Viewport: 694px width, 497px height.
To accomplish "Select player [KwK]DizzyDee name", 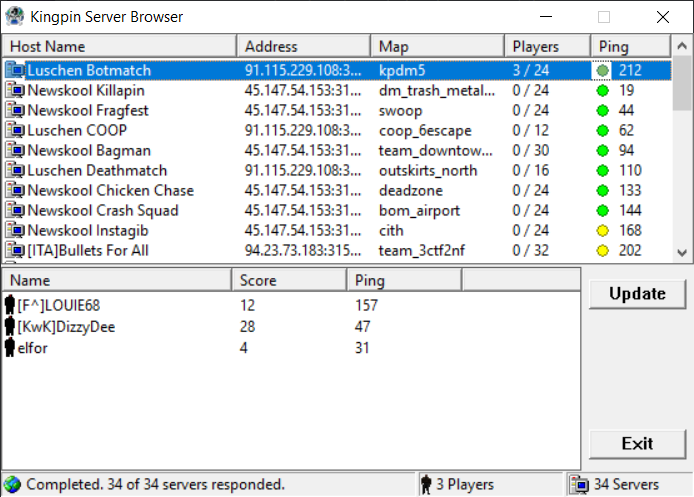I will 66,327.
